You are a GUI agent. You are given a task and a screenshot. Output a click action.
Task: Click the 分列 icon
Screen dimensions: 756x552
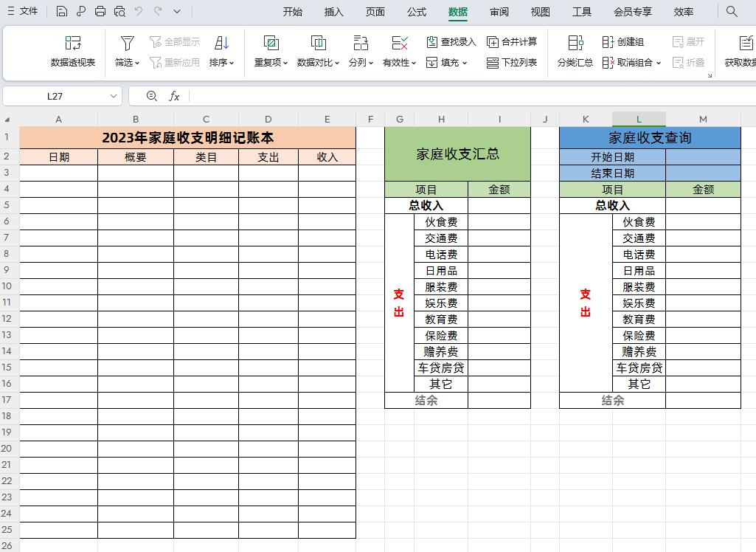361,43
